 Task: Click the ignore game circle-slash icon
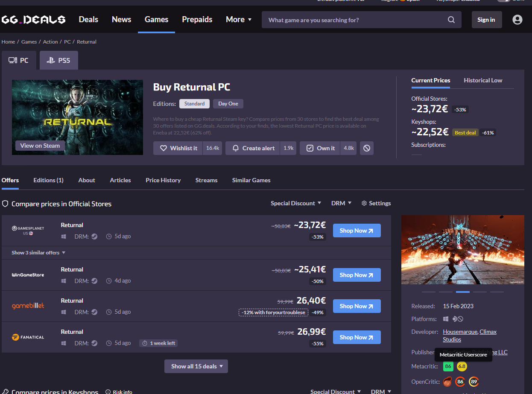point(367,148)
